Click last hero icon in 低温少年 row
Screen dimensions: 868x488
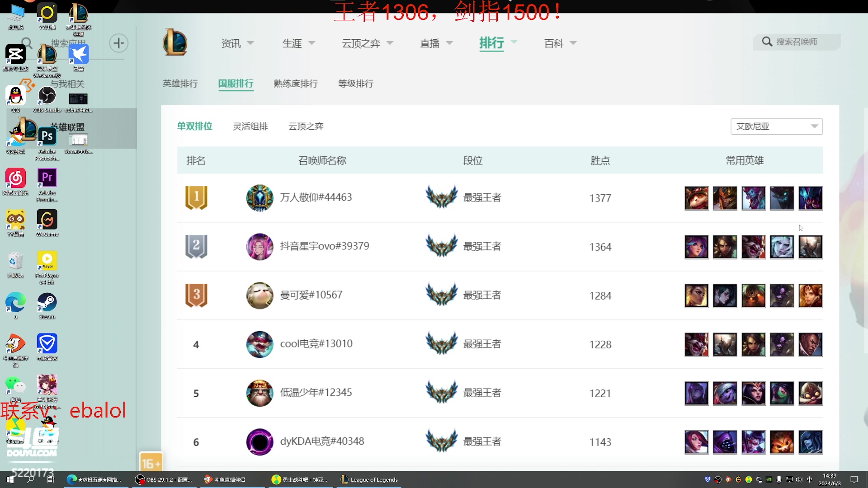pos(810,393)
